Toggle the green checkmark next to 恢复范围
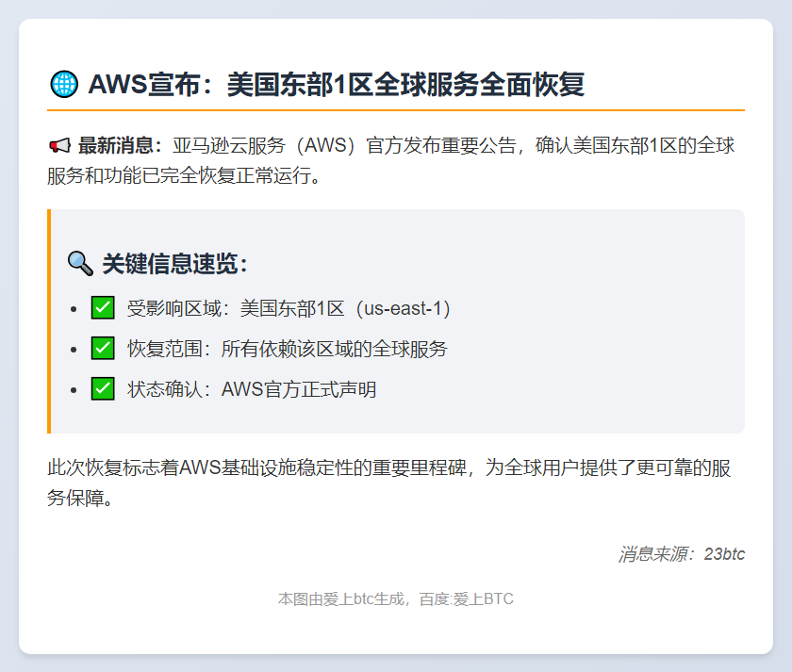 (103, 349)
